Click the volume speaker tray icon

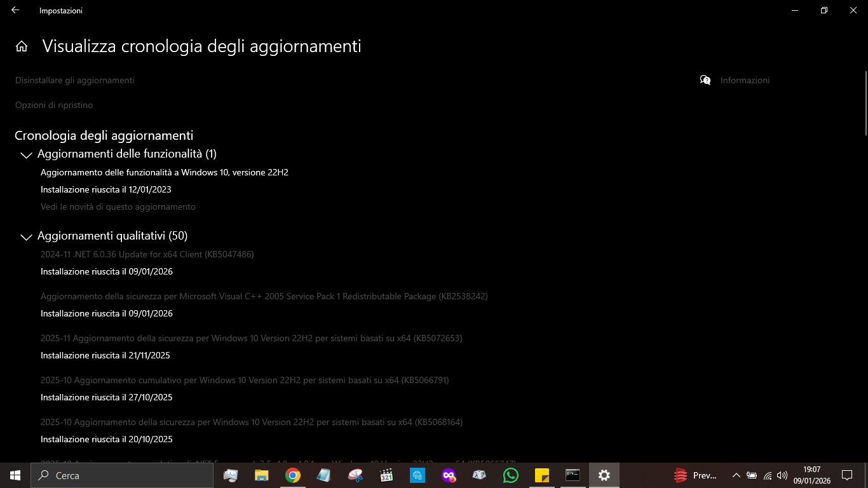(x=782, y=475)
